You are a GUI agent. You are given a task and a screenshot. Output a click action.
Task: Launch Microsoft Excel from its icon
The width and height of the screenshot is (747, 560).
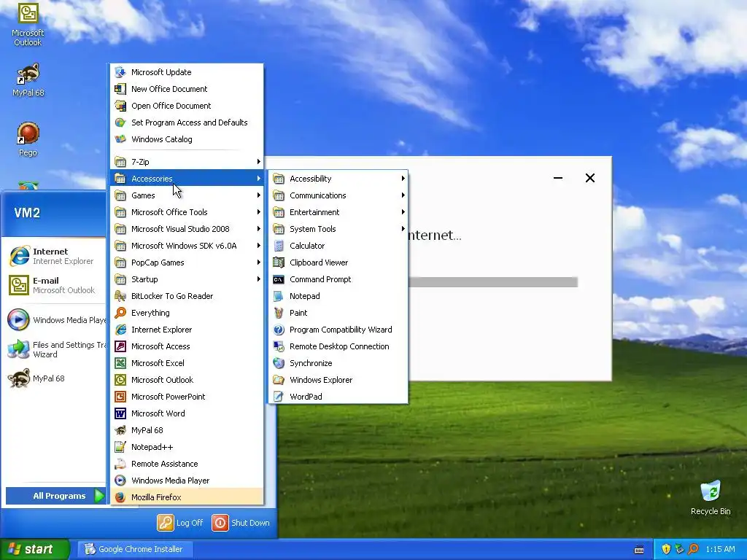pos(120,363)
